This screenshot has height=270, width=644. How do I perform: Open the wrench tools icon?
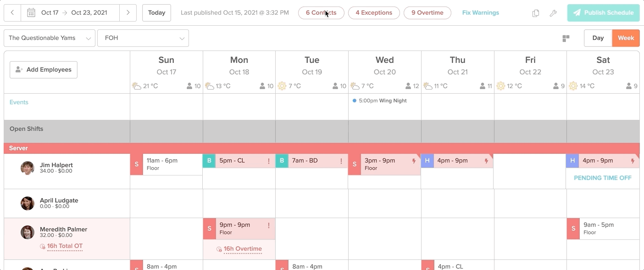[x=553, y=13]
